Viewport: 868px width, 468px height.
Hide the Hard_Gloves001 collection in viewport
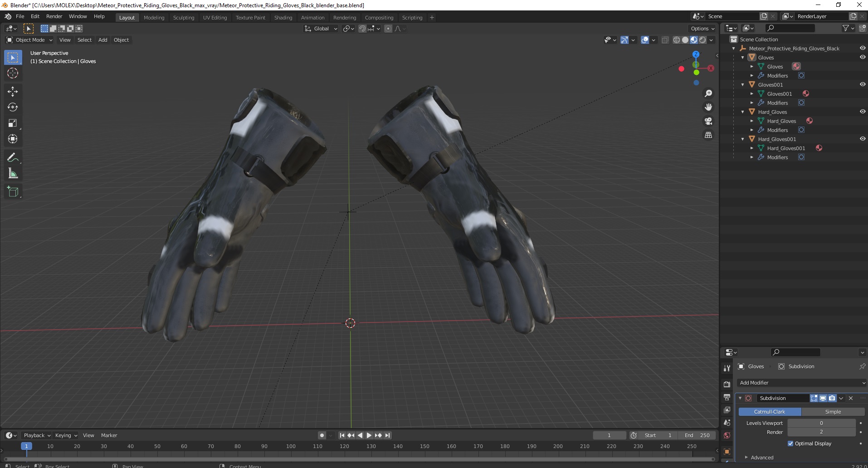[862, 139]
